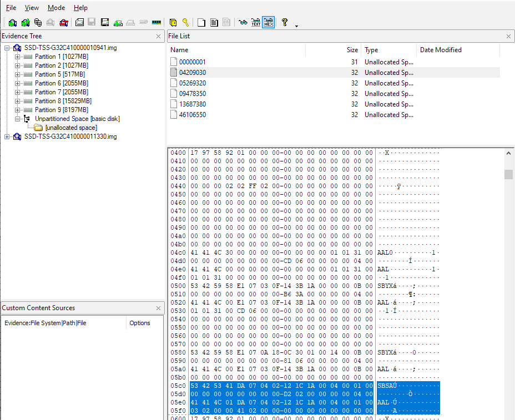Collapse the Unpartitioned Space [basic disk] node

coord(18,119)
